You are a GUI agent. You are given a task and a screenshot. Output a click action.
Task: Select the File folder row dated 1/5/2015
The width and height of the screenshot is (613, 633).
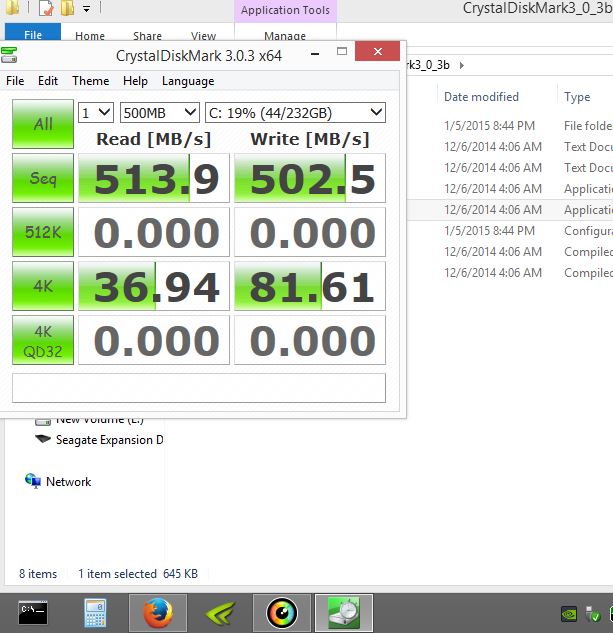(510, 126)
